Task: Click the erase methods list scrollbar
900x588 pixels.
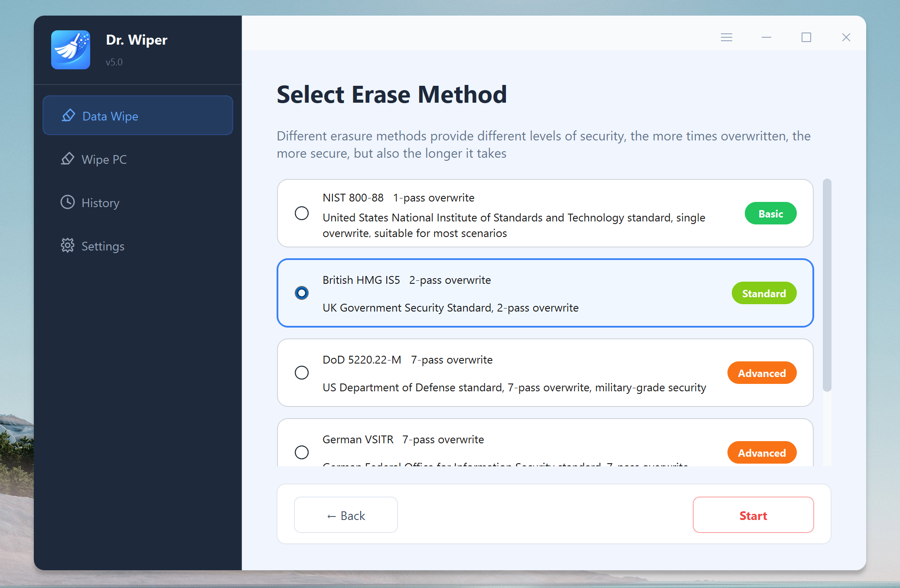Action: pyautogui.click(x=827, y=285)
